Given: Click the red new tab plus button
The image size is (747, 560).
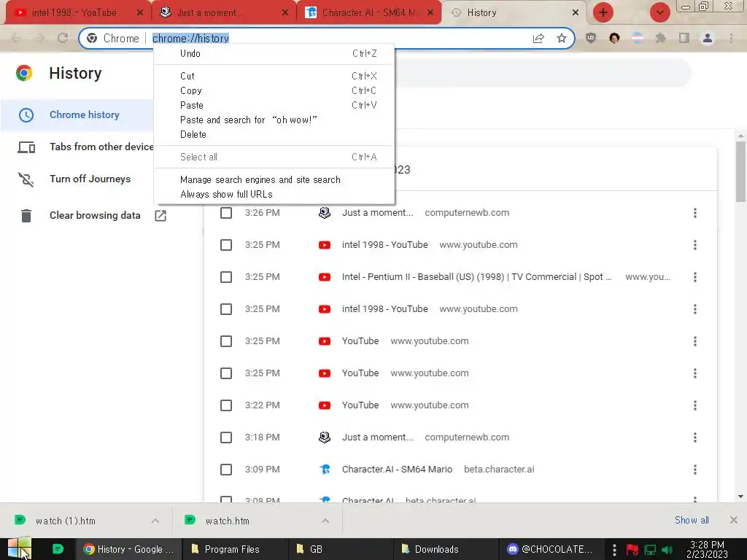Looking at the screenshot, I should click(x=603, y=12).
